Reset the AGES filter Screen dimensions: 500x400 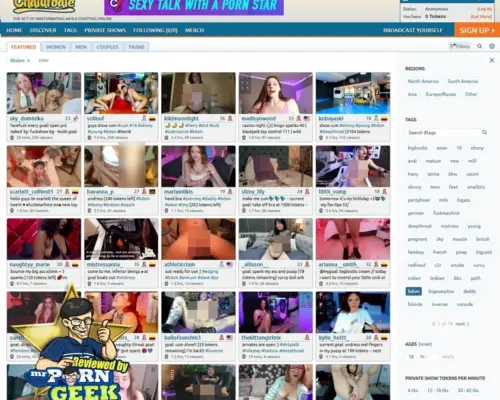pos(425,344)
